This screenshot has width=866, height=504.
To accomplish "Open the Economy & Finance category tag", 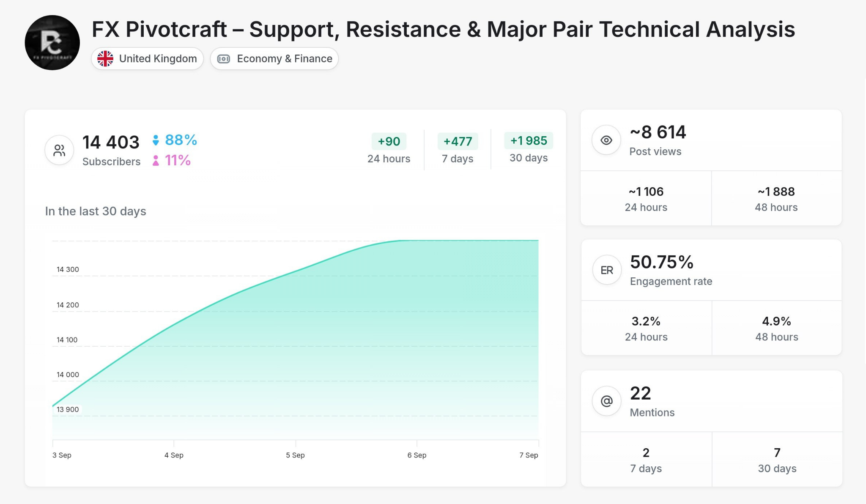I will [x=274, y=59].
